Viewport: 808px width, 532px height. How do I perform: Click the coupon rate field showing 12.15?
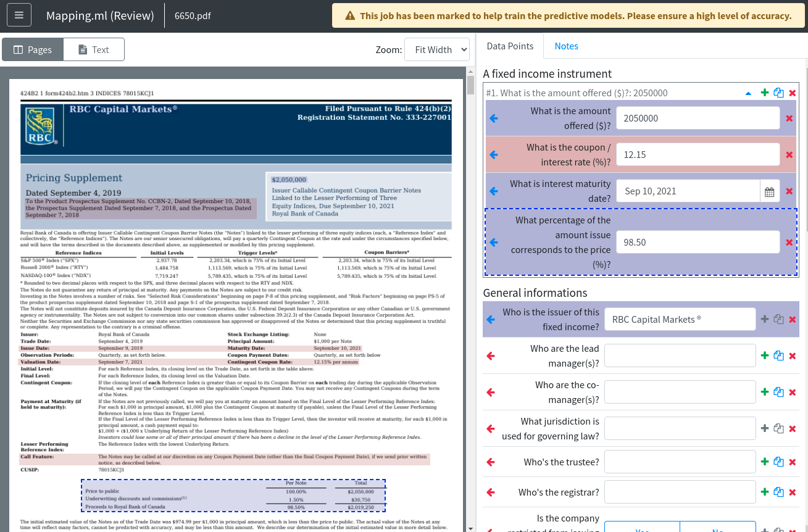(698, 155)
